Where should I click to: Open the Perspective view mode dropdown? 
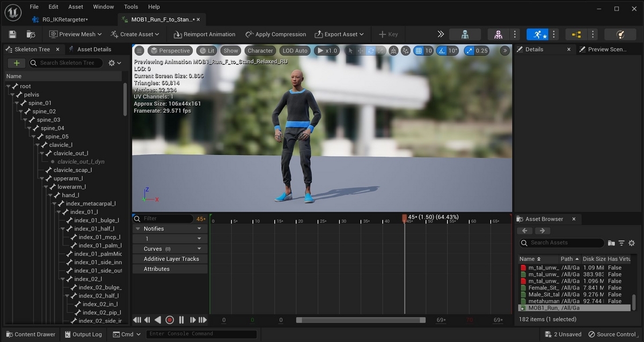pos(170,51)
